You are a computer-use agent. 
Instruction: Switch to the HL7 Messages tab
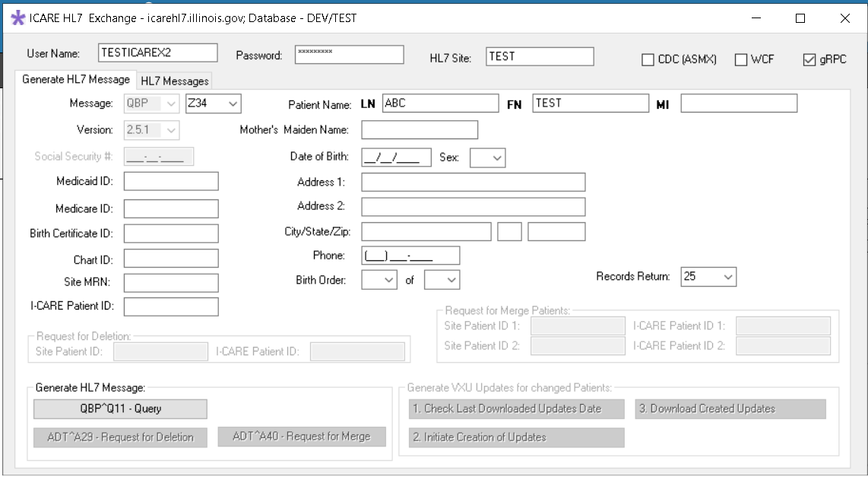pos(173,80)
